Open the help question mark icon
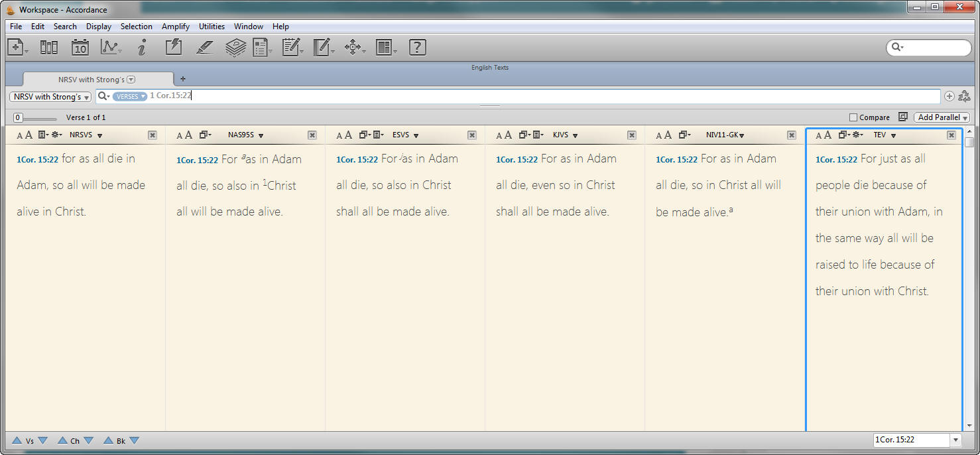This screenshot has height=455, width=980. pos(416,47)
